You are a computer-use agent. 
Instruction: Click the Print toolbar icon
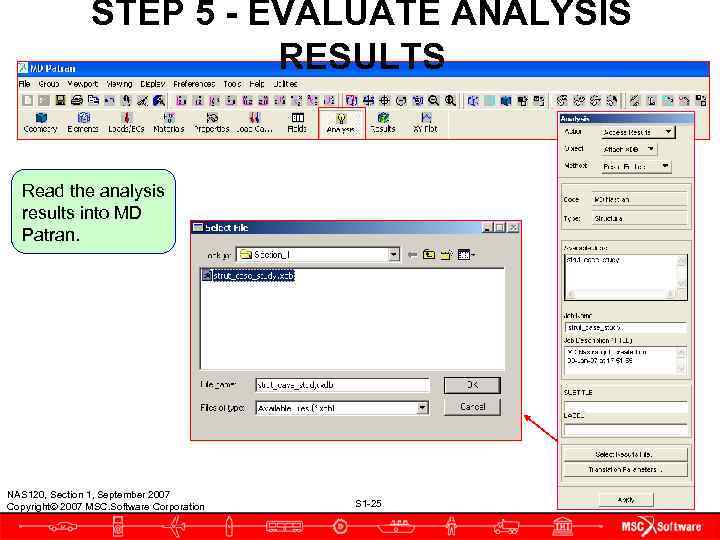[77, 101]
